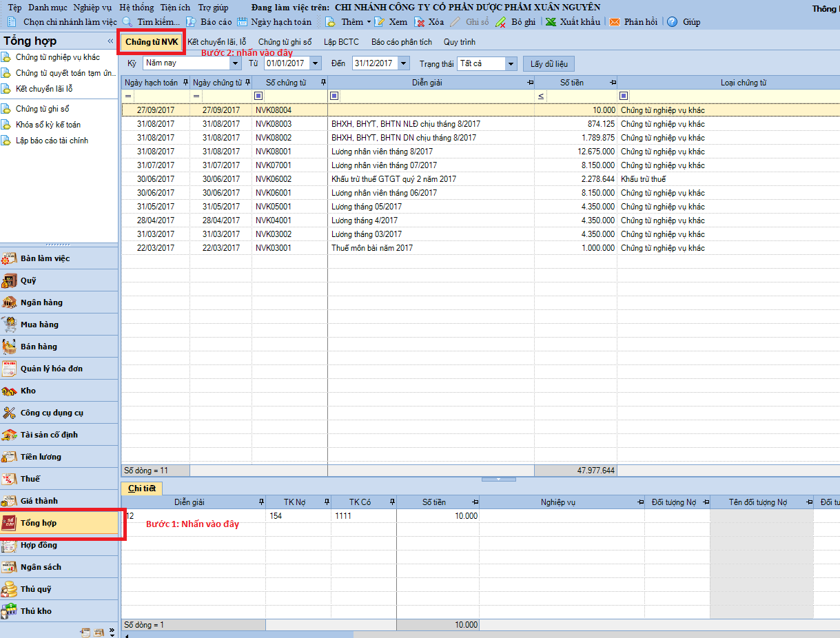Open the Thuế module
Image resolution: width=840 pixels, height=638 pixels.
59,479
